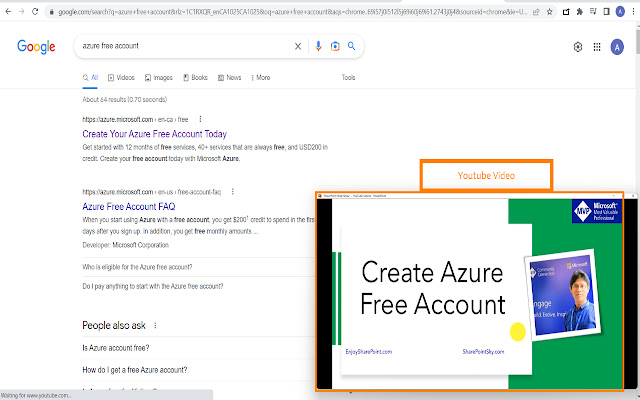Click the browser back arrow

[8, 12]
